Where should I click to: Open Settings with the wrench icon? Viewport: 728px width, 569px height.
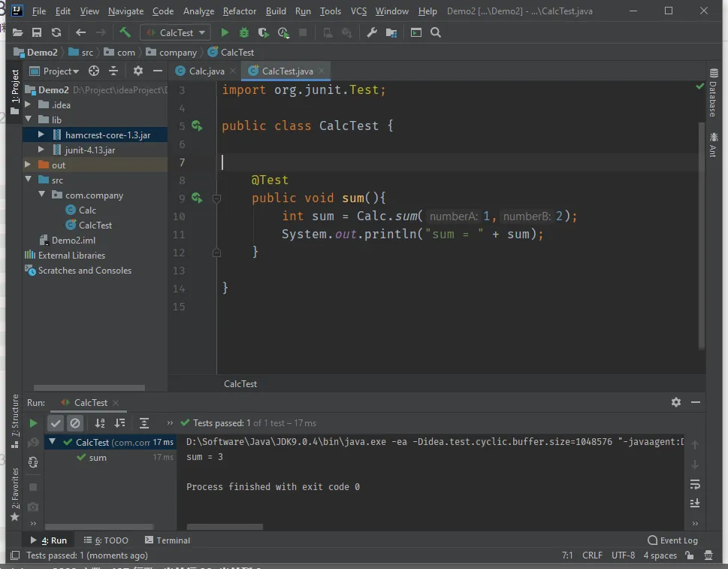pyautogui.click(x=371, y=32)
